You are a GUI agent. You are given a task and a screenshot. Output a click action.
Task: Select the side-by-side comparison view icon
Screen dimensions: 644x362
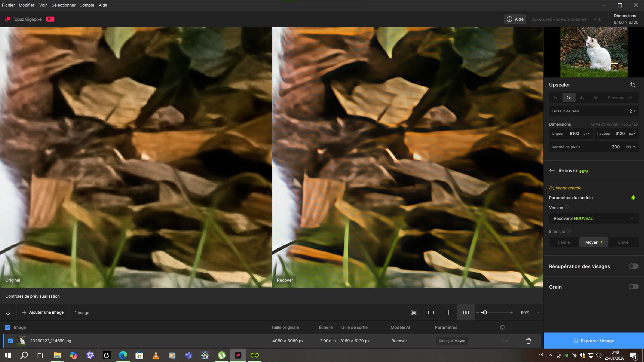[x=466, y=312]
